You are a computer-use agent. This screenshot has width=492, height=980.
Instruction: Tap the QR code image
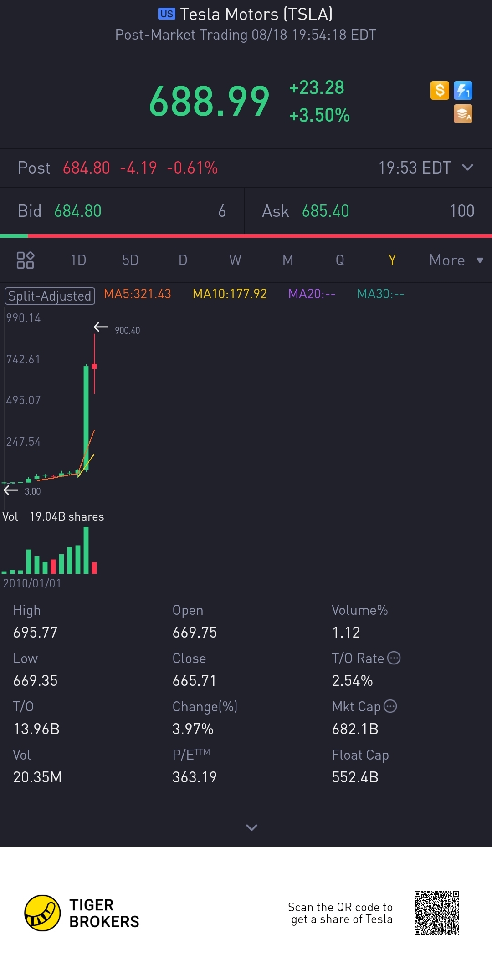[436, 913]
